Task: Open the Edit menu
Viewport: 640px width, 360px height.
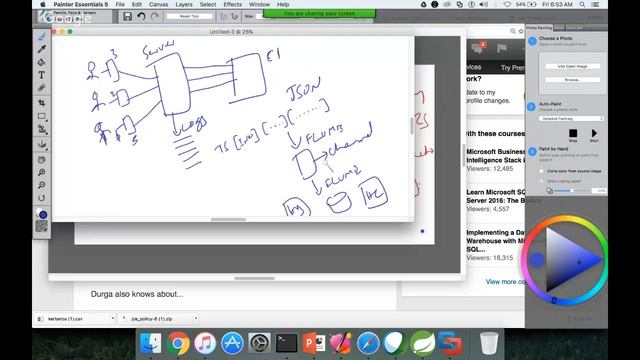Action: pyautogui.click(x=137, y=4)
